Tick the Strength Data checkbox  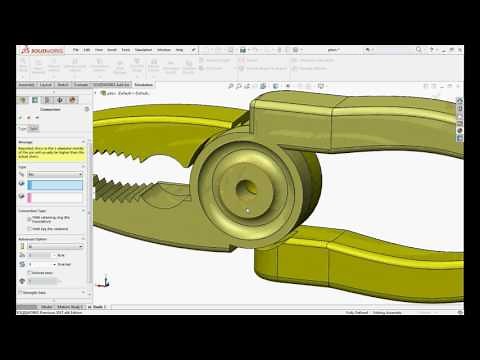(x=20, y=293)
